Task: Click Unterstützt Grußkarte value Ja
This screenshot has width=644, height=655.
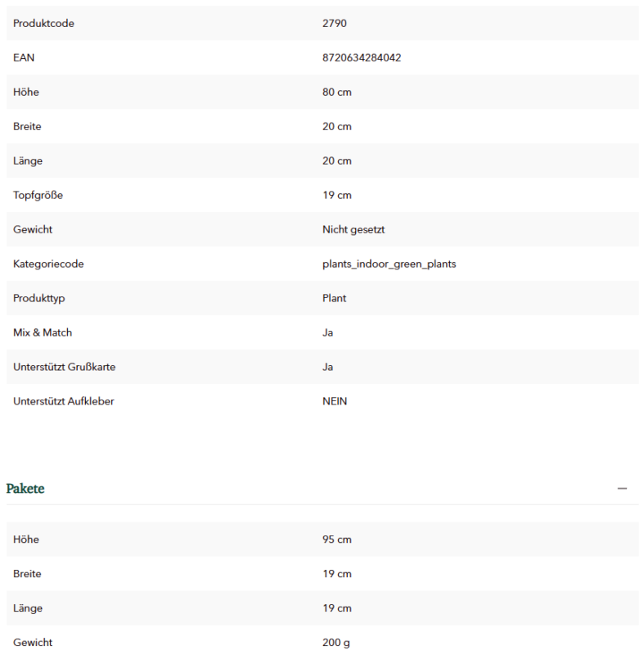Action: coord(327,367)
